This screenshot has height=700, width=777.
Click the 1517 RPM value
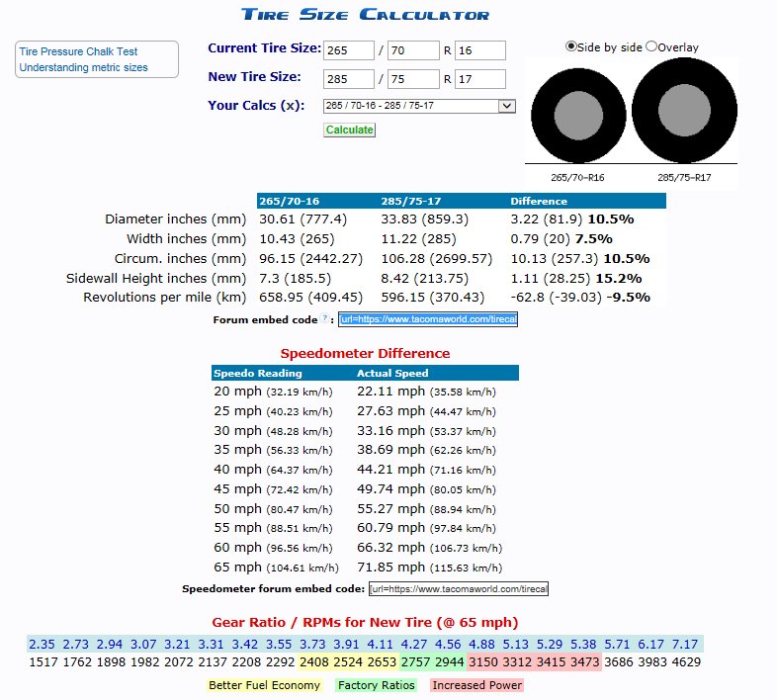point(43,662)
